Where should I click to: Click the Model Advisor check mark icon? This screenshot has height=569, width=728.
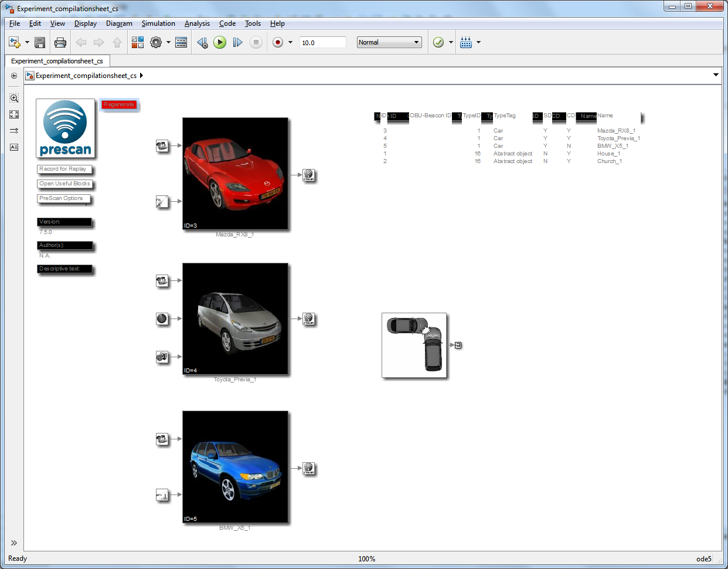[438, 42]
